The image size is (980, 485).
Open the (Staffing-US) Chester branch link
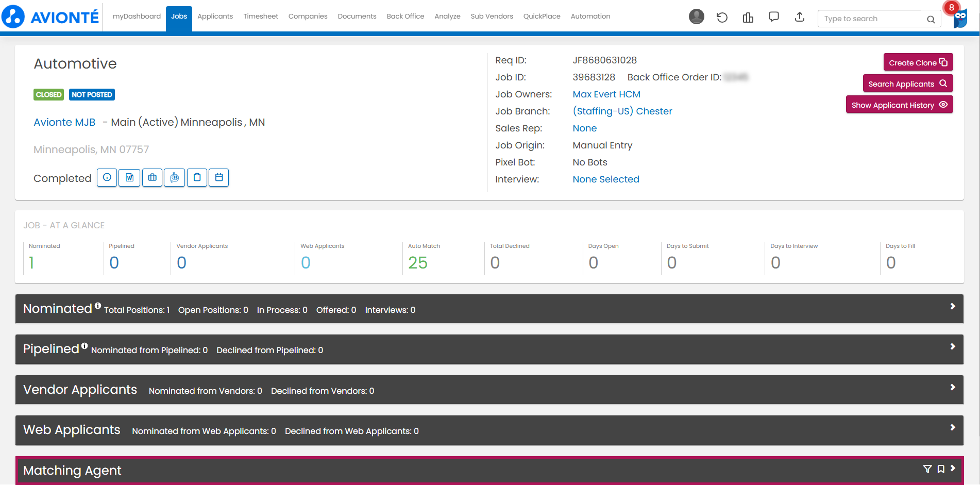click(x=622, y=111)
